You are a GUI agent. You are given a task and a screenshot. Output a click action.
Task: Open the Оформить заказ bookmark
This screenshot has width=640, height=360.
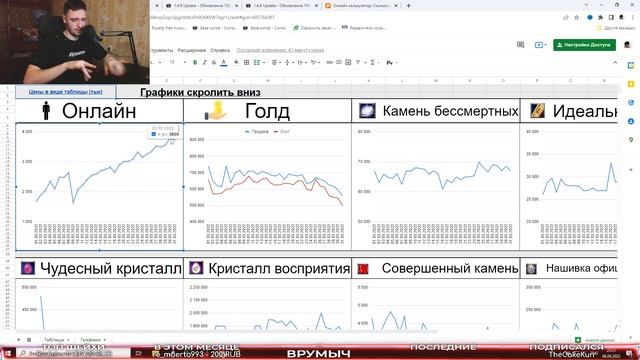(x=315, y=28)
